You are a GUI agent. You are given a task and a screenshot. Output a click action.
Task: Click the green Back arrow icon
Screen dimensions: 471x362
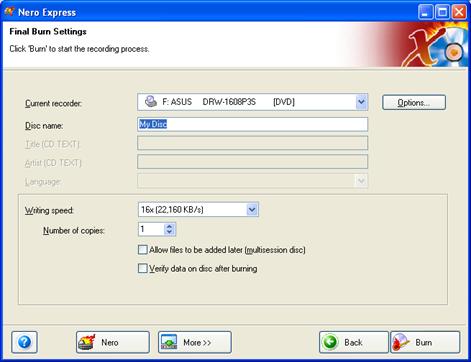coord(330,342)
